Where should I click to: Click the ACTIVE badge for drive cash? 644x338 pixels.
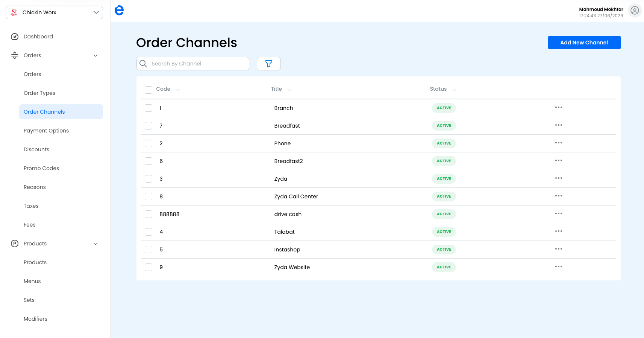pos(444,214)
